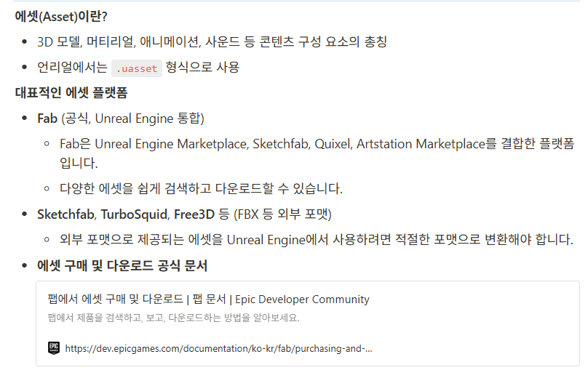Viewport: 588px width, 378px height.
Task: Click the line 다양한 에셋을 쉽게 검색하고 다운로드할 수 있습니다
Action: coord(201,188)
